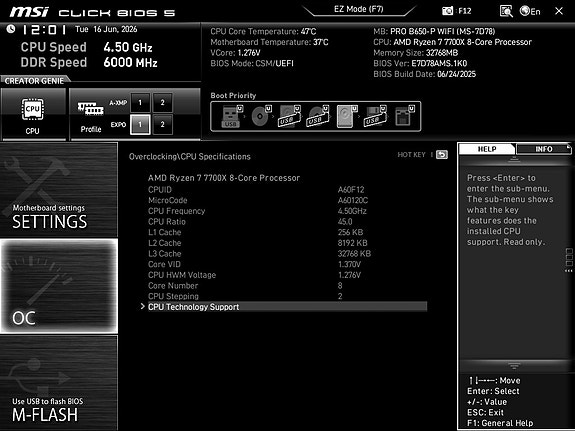Change language via the En globe icon
The height and width of the screenshot is (431, 575).
(x=530, y=11)
